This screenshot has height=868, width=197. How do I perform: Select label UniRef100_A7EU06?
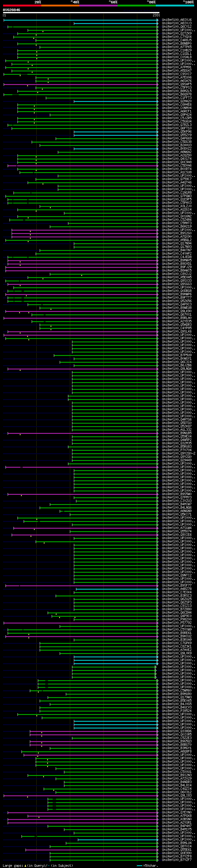click(x=176, y=78)
